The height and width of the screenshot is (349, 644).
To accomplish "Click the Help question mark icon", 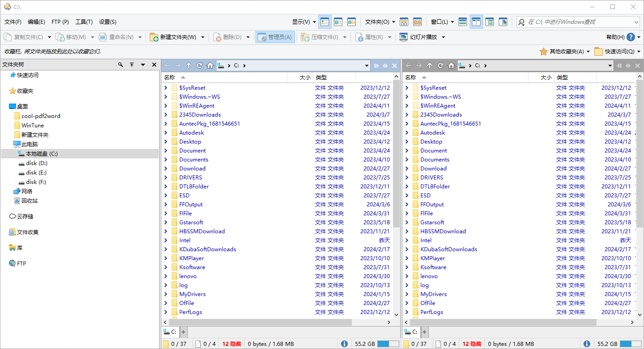I will pyautogui.click(x=631, y=37).
